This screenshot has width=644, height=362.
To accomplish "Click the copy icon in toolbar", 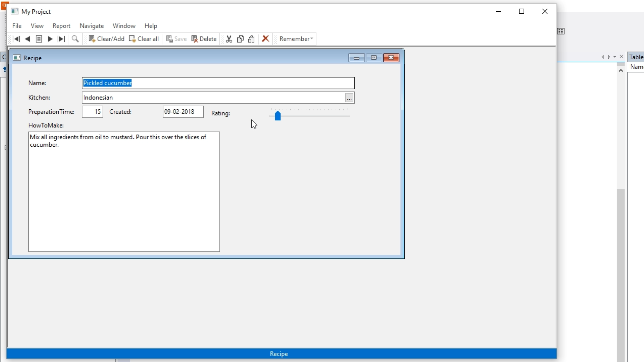I will click(240, 39).
